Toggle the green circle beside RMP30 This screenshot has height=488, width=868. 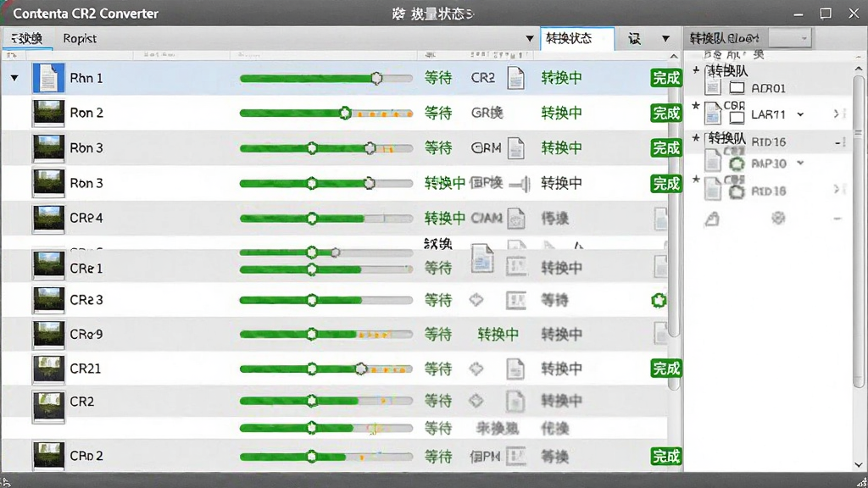tap(737, 164)
